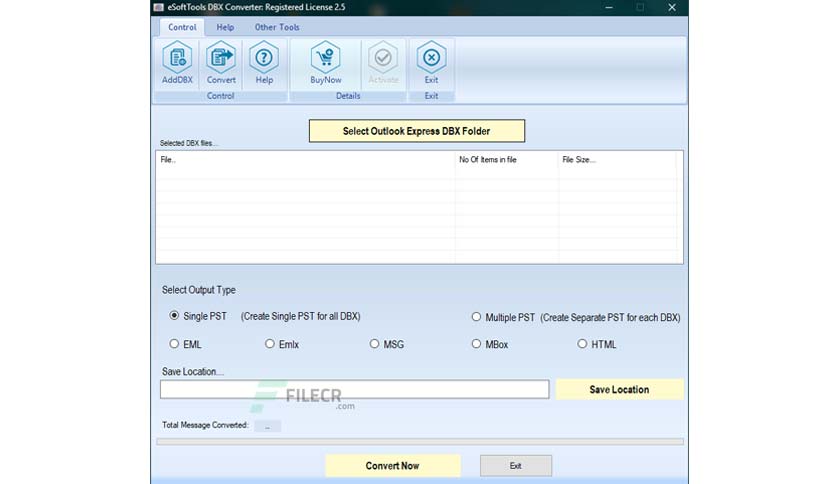Choose MBox as the output type
The width and height of the screenshot is (836, 484).
coord(476,344)
